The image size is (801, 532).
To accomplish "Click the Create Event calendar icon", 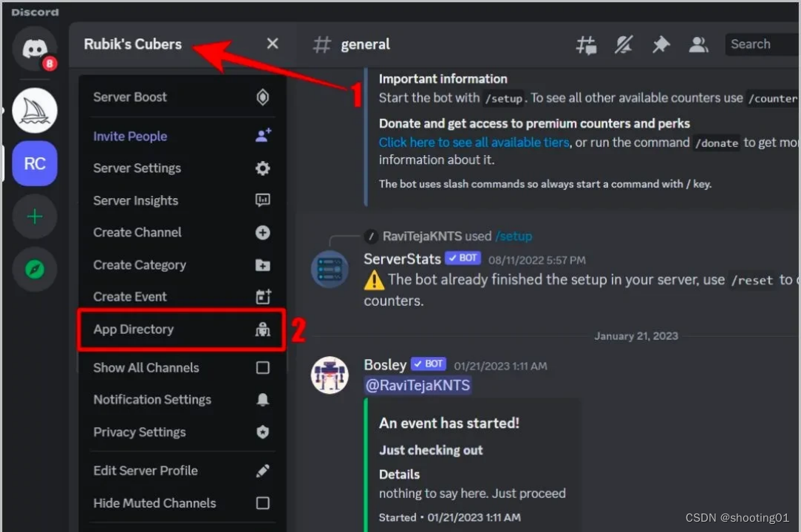I will pos(263,297).
